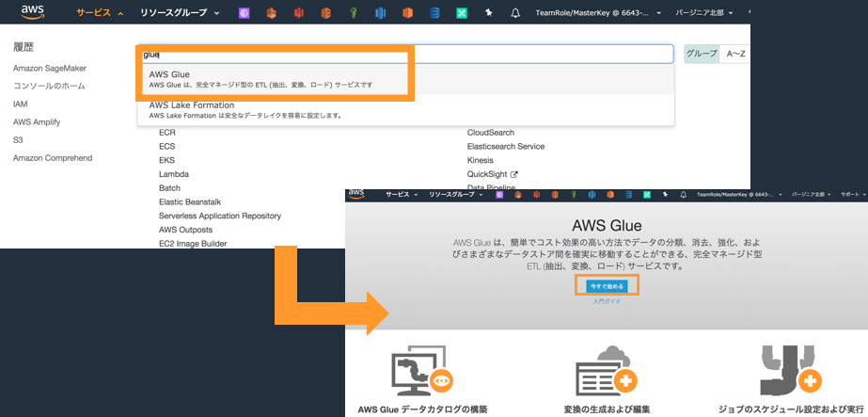Click red shortcut icon in top navbar
Viewport: 868px width, 417px height.
[x=298, y=13]
